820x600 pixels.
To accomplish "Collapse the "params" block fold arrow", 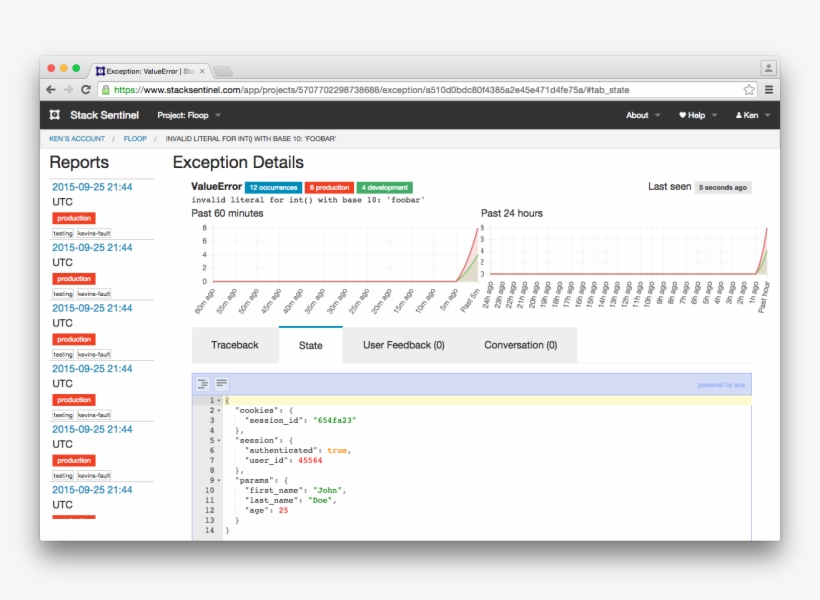I will click(219, 480).
